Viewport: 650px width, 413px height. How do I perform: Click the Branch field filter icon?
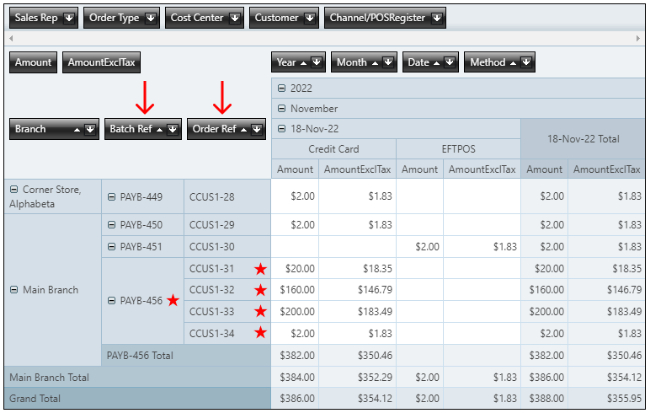tap(90, 129)
